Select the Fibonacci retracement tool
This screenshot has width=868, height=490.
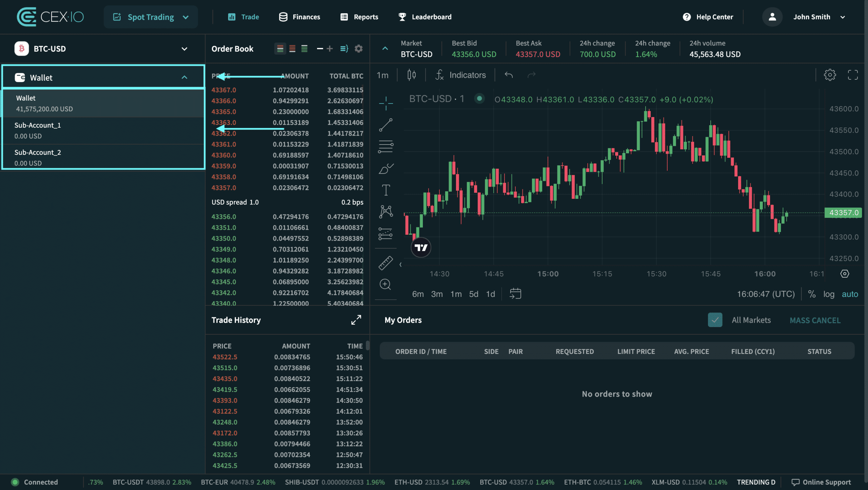(x=386, y=147)
